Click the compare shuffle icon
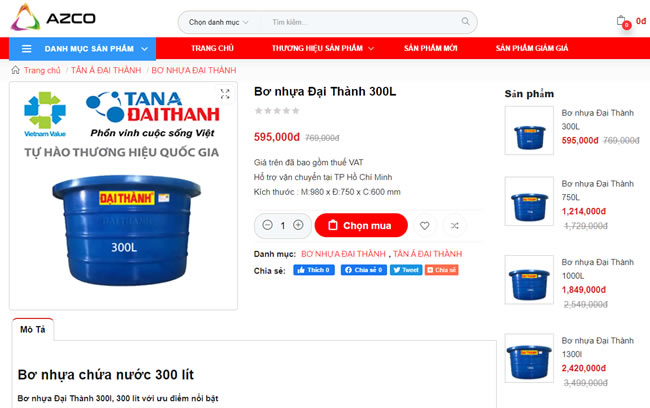The image size is (650, 408). [x=455, y=226]
